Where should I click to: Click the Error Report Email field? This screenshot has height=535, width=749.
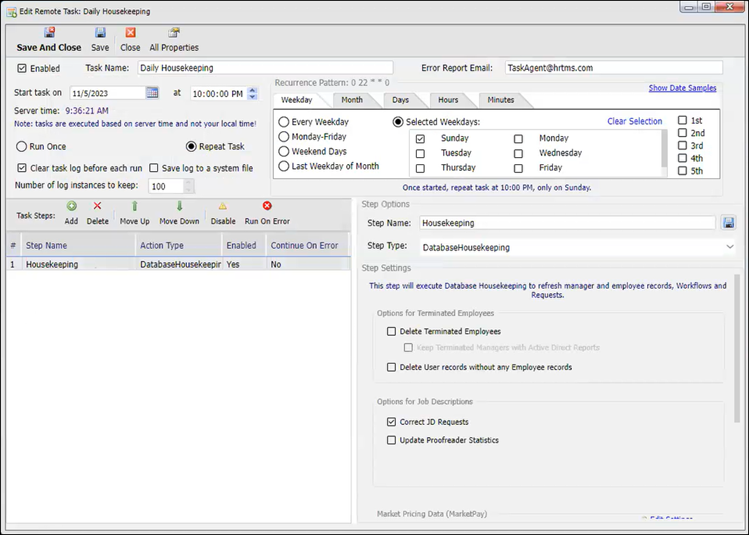coord(611,68)
